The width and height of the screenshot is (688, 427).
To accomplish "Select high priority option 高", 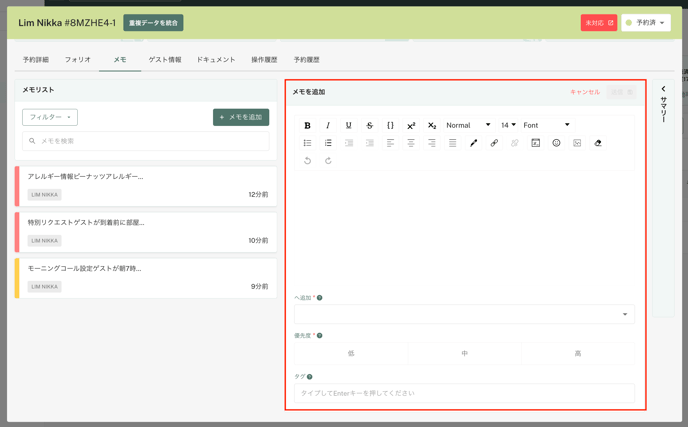I will [577, 353].
